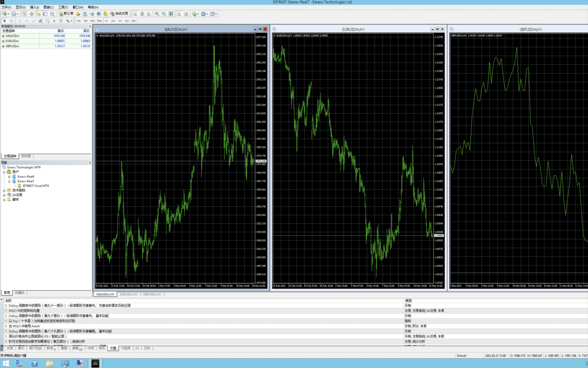Open the new chart dropdown arrow

click(x=8, y=14)
